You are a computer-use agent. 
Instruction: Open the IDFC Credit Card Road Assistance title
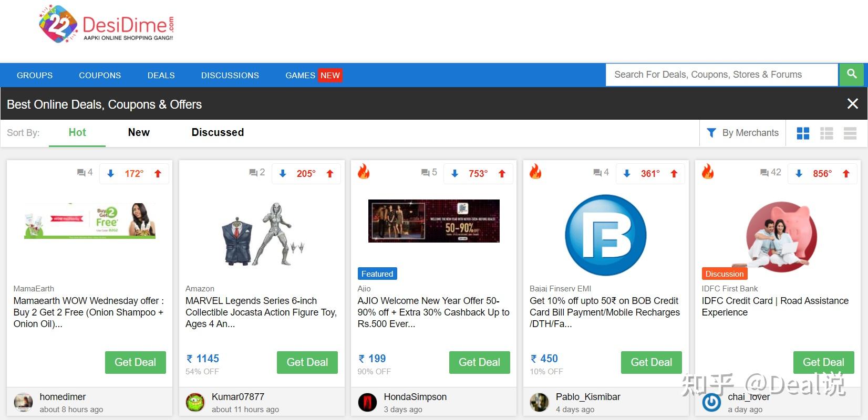pos(775,307)
